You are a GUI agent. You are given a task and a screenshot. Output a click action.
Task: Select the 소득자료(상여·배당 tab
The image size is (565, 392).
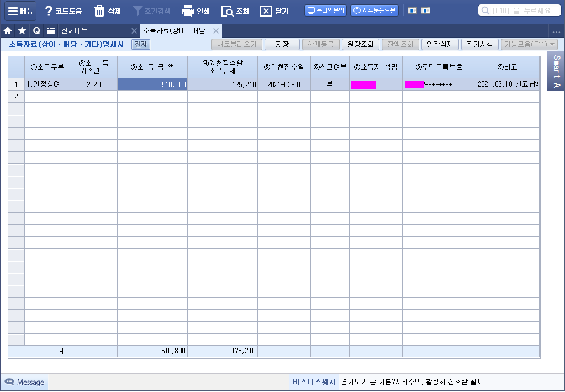[175, 30]
